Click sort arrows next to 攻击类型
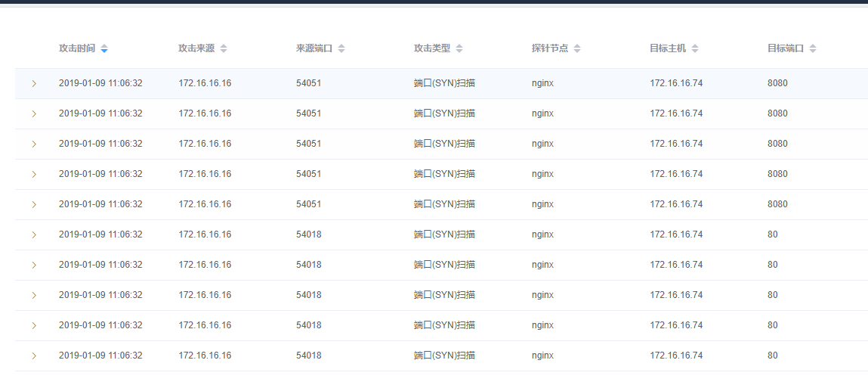The image size is (868, 385). (x=459, y=48)
